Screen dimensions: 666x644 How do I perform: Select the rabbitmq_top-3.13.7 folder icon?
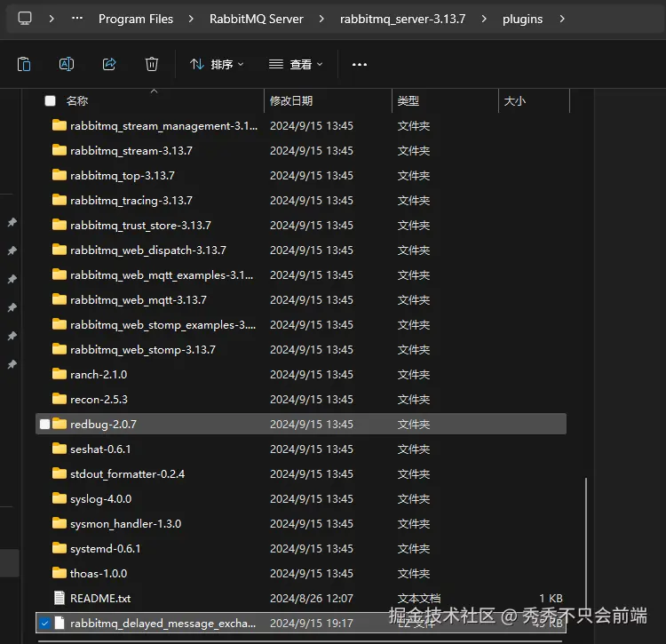tap(59, 175)
